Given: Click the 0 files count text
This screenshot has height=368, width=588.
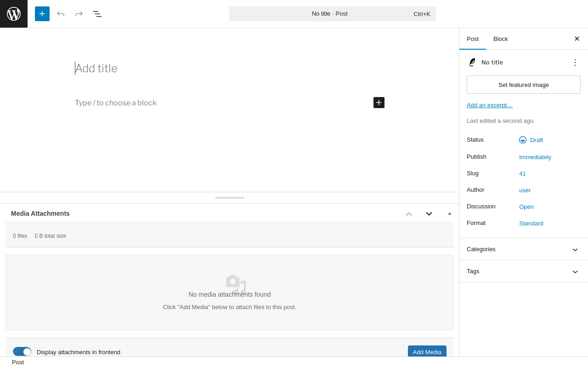Looking at the screenshot, I should [20, 236].
